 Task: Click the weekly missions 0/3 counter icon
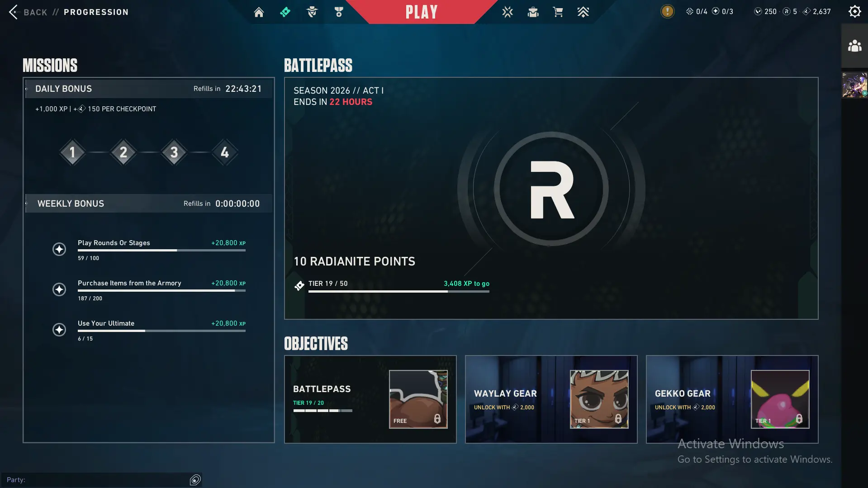point(716,11)
